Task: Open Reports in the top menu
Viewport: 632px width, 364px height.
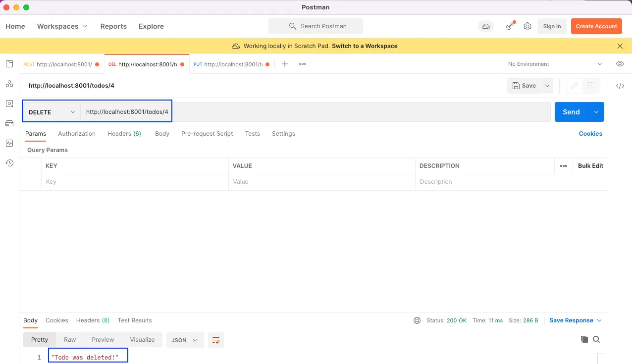Action: [113, 26]
